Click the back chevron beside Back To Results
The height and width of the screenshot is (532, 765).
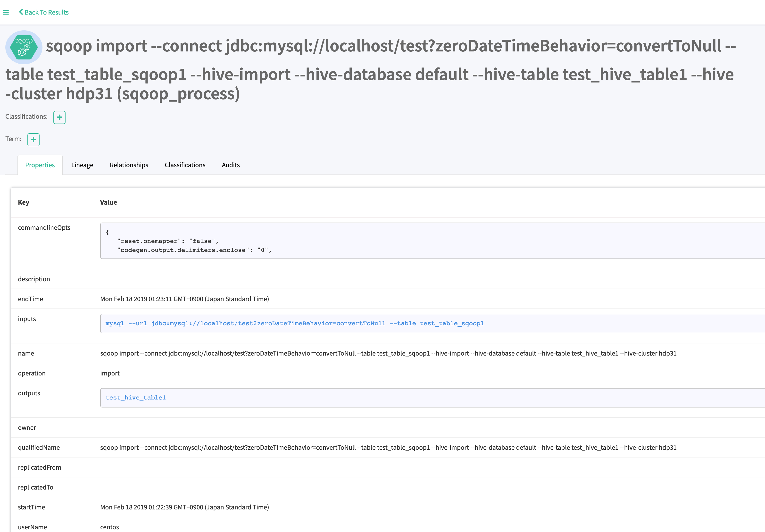[21, 12]
